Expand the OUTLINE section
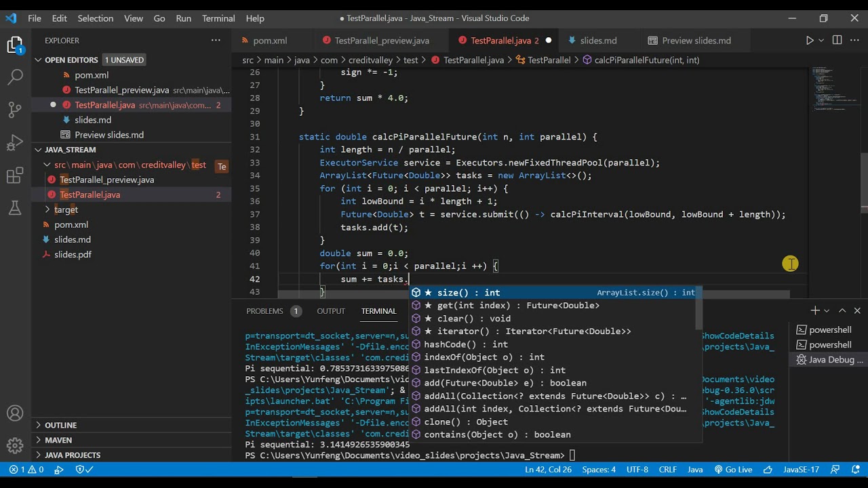The image size is (868, 488). [61, 425]
